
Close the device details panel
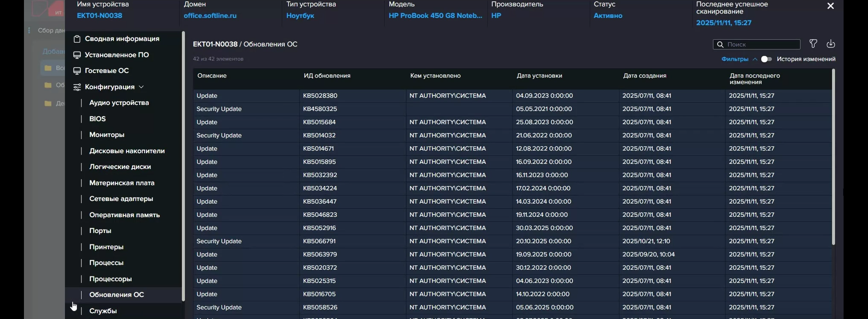(830, 6)
